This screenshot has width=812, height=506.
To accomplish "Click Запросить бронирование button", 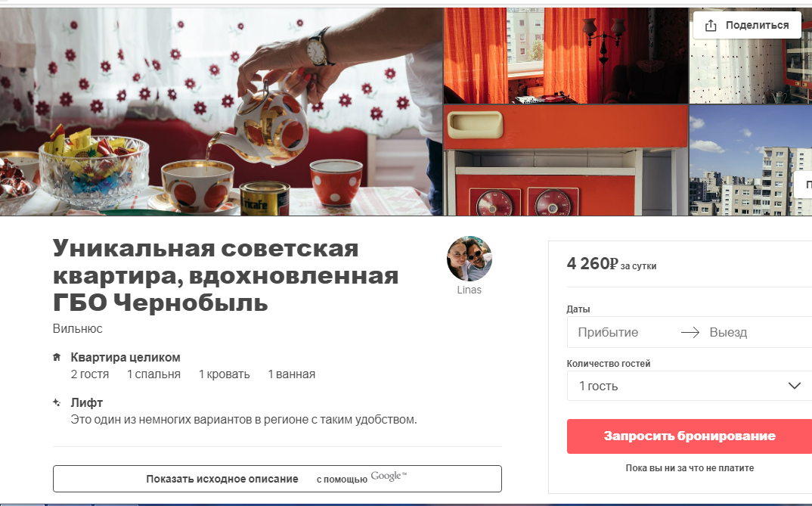I will [x=690, y=436].
